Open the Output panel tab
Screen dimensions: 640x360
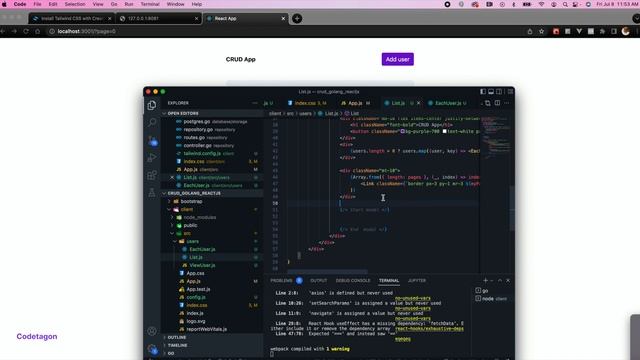point(318,281)
